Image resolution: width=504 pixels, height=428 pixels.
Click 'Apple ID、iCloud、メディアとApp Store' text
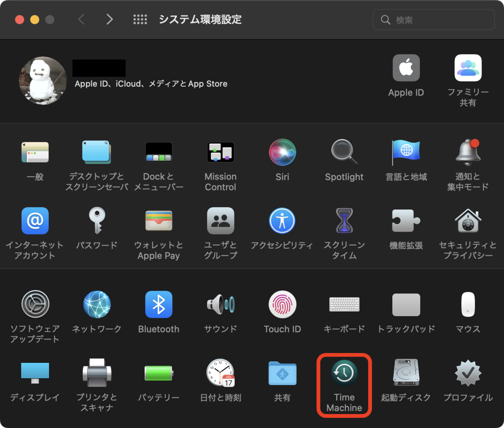click(151, 84)
